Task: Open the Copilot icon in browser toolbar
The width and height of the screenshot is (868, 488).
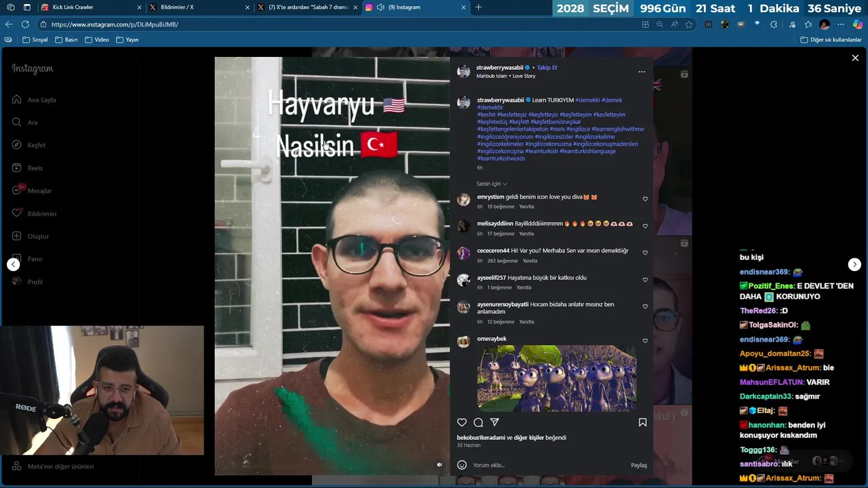Action: pos(858,24)
